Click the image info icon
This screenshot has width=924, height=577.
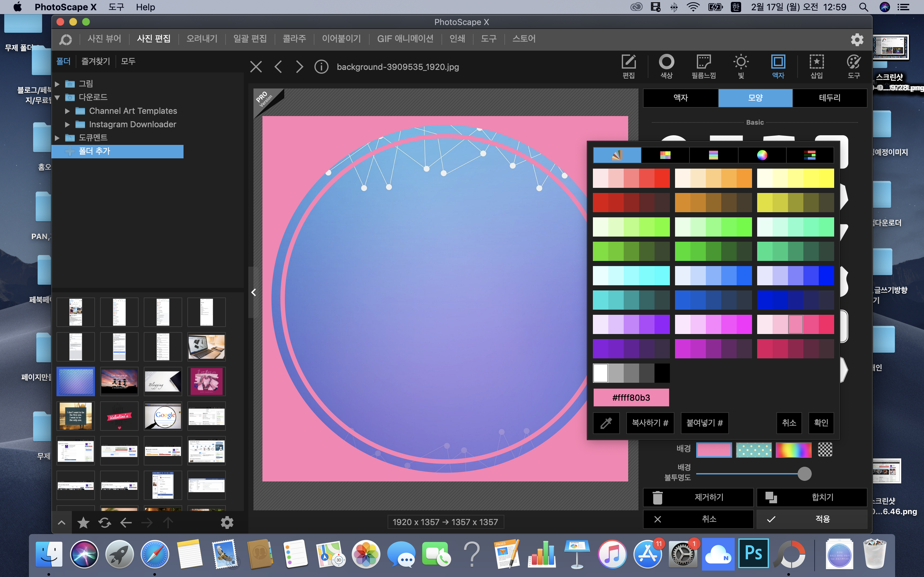point(321,67)
